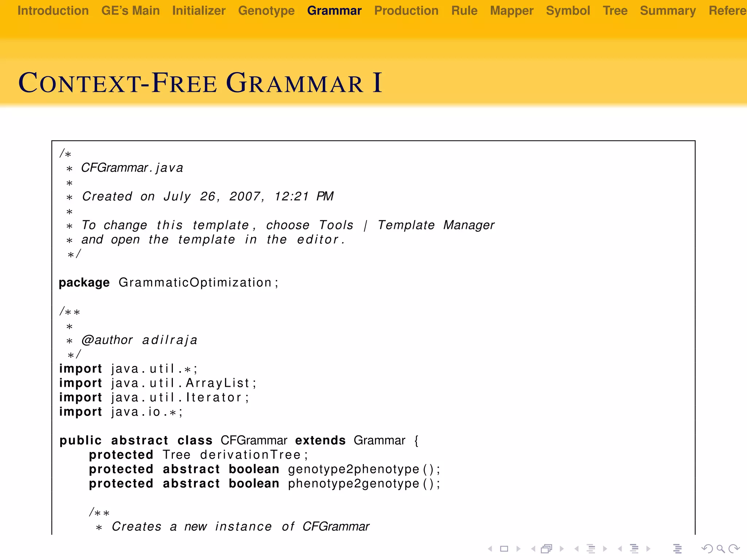
Task: Go to the next subsection arrow
Action: [605, 549]
